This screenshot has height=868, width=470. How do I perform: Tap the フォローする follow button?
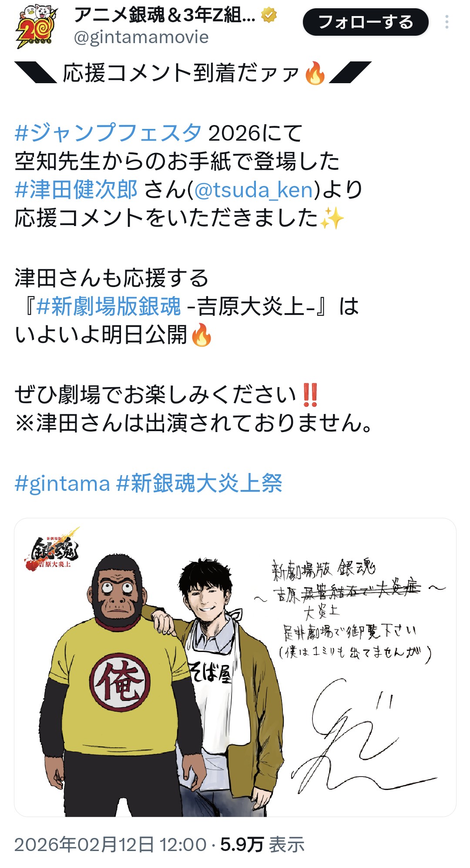[x=366, y=22]
